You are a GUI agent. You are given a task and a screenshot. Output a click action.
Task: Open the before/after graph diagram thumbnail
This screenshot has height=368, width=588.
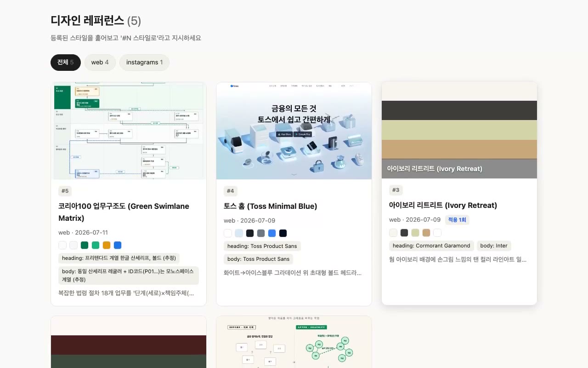pyautogui.click(x=294, y=342)
